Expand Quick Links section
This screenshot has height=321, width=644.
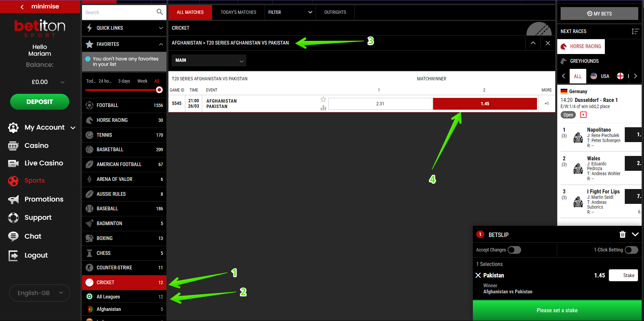click(124, 28)
